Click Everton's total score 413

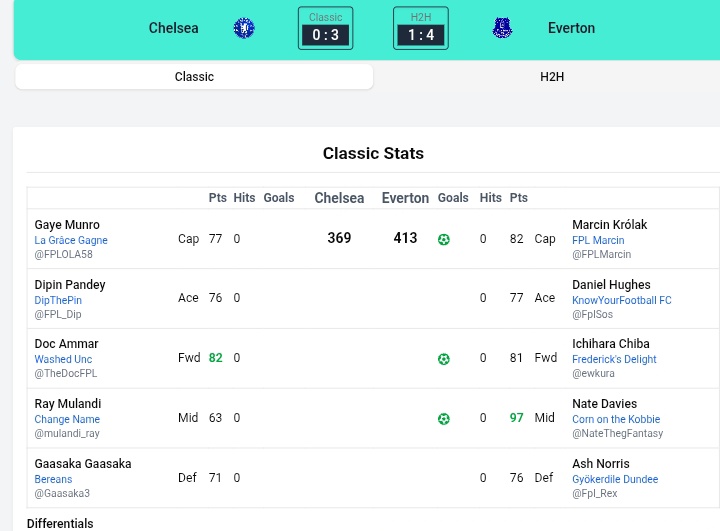(405, 238)
